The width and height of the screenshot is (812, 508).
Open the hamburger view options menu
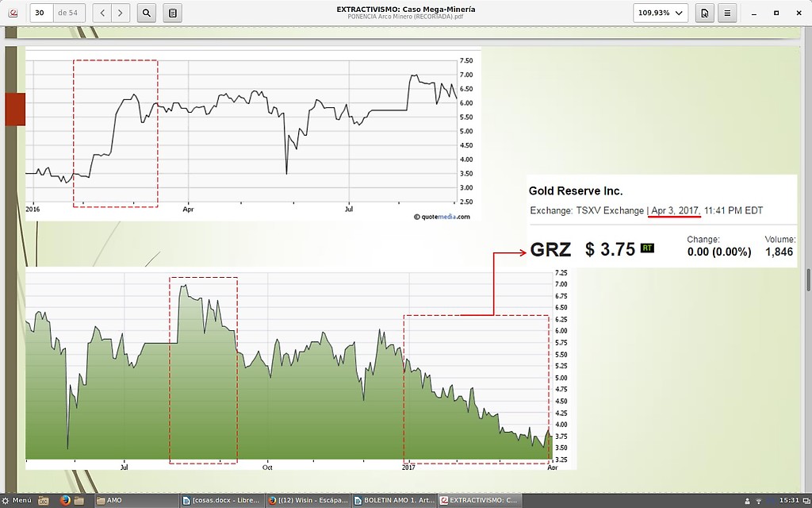pyautogui.click(x=727, y=13)
